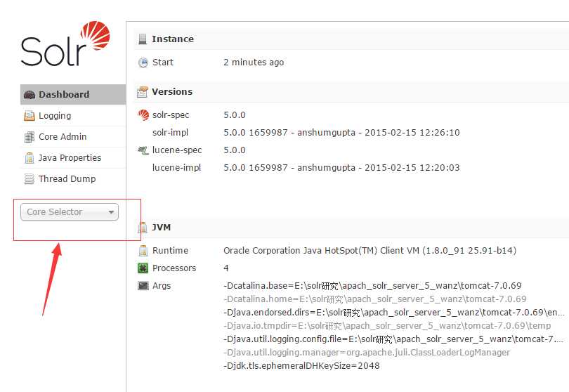Click the Java Properties jar icon
Viewport: 569px width, 392px height.
coord(29,158)
